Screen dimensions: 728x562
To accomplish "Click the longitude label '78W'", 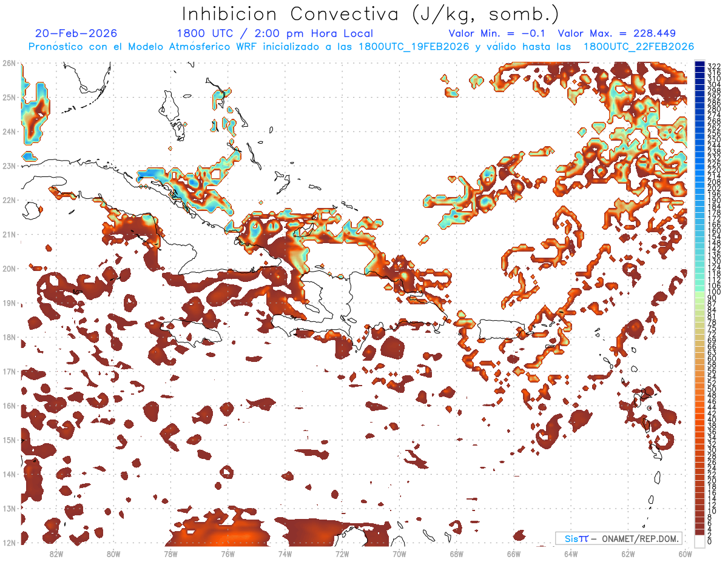I will point(170,554).
